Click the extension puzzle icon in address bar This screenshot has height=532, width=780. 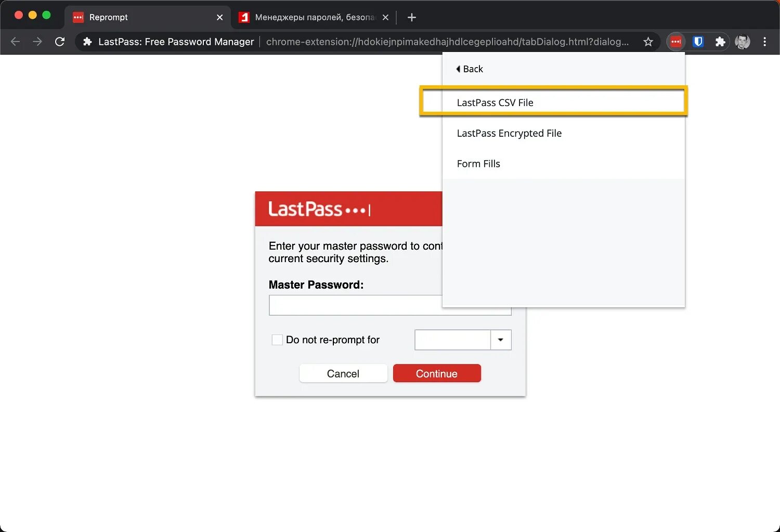pyautogui.click(x=87, y=42)
